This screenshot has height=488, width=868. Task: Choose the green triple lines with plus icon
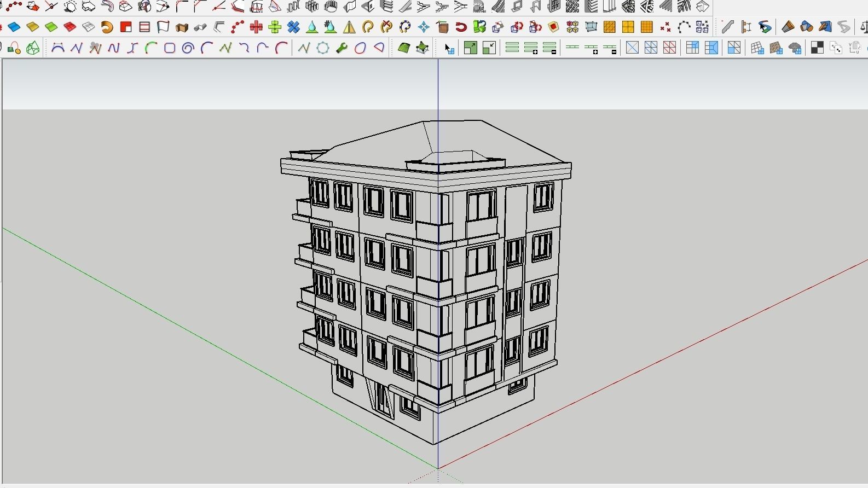531,48
